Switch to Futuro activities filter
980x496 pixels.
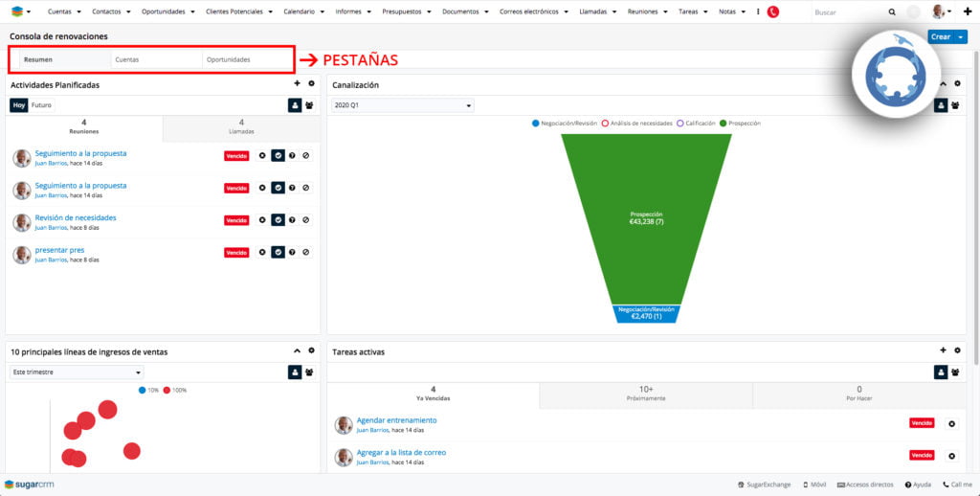42,105
